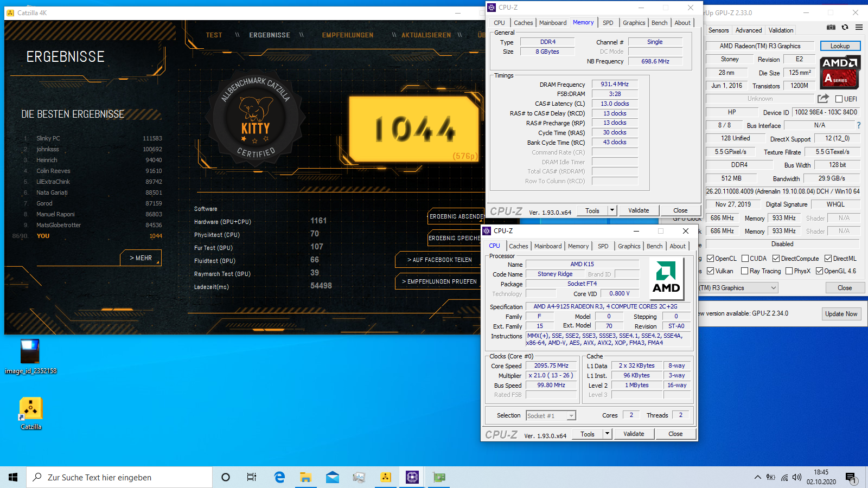Click the ERGEBNIS SPEICHERN button
868x488 pixels.
(455, 238)
